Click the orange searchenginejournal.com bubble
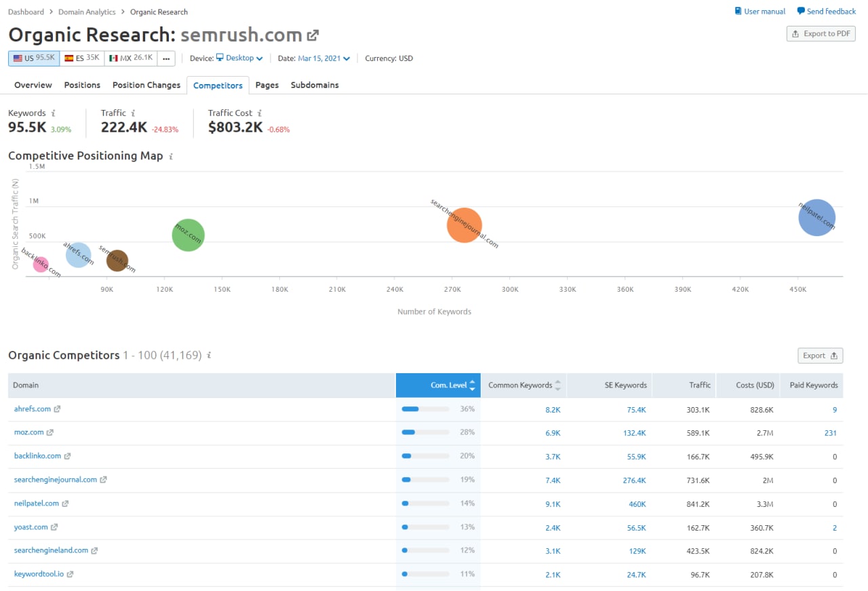 point(465,225)
